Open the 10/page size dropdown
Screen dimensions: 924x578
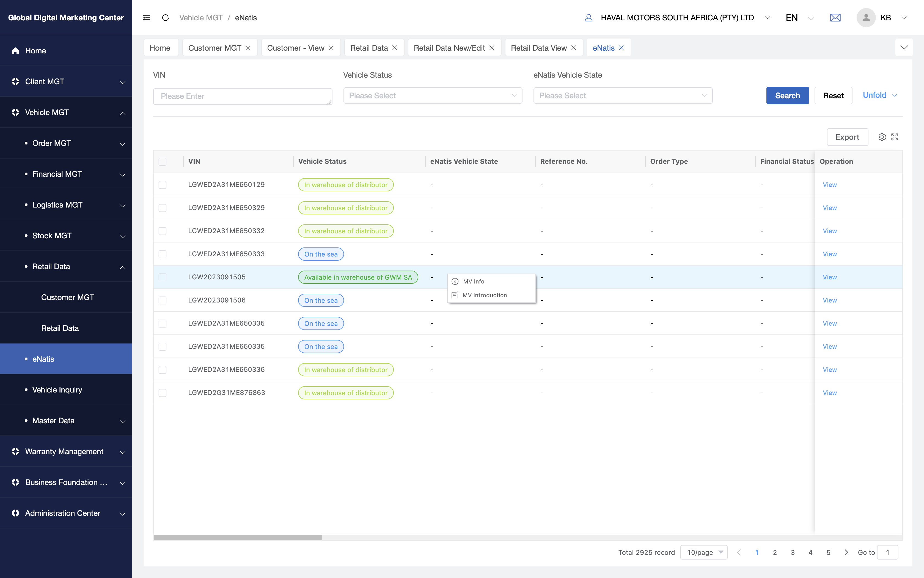coord(704,552)
